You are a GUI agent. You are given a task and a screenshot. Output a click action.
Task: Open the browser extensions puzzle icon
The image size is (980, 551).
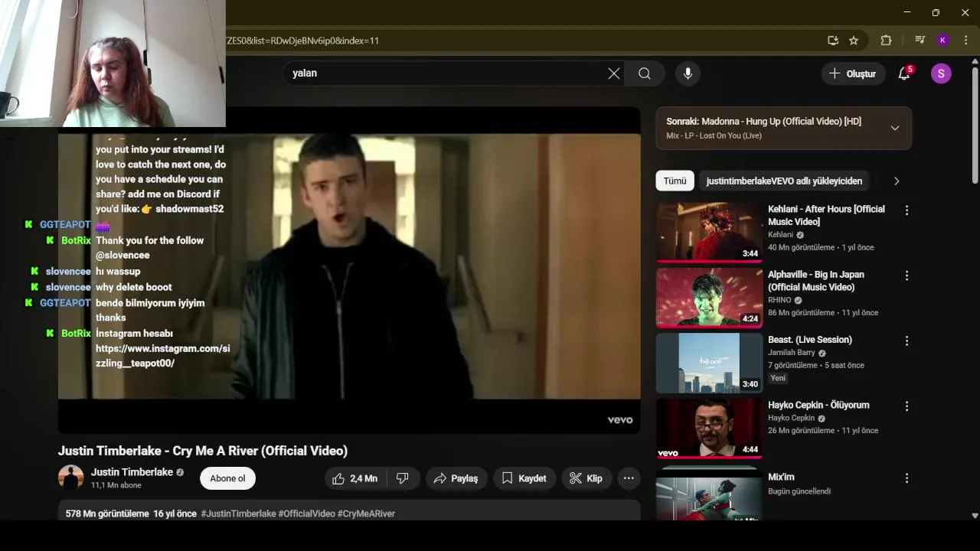(x=886, y=41)
